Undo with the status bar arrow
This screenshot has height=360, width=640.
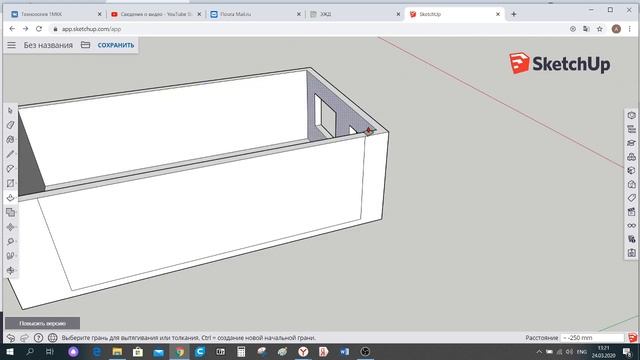[x=11, y=338]
